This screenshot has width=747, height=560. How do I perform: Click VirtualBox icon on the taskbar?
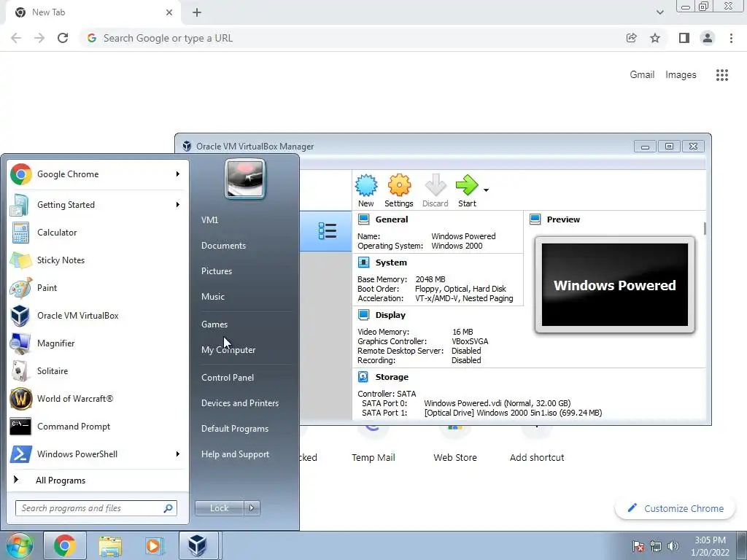197,545
